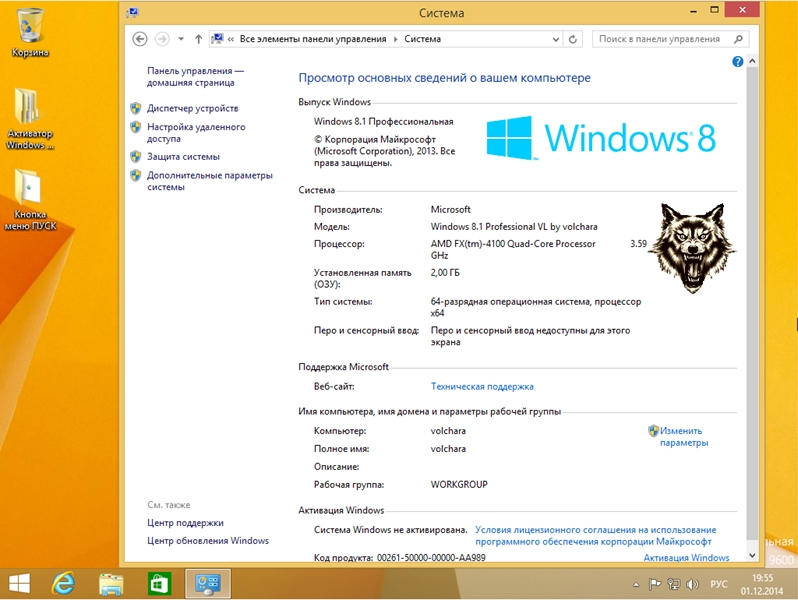Screen dimensions: 798x600
Task: Open the Активатор Windows folder icon
Action: 28,119
